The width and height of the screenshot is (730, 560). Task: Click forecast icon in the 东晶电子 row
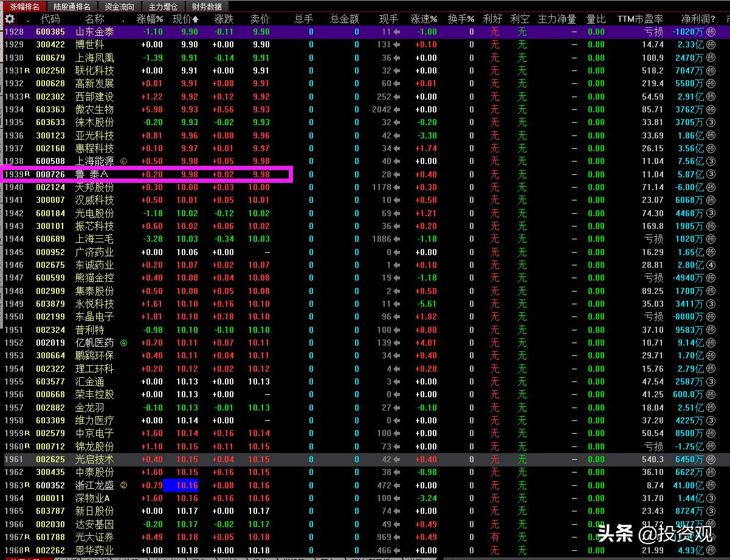711,317
